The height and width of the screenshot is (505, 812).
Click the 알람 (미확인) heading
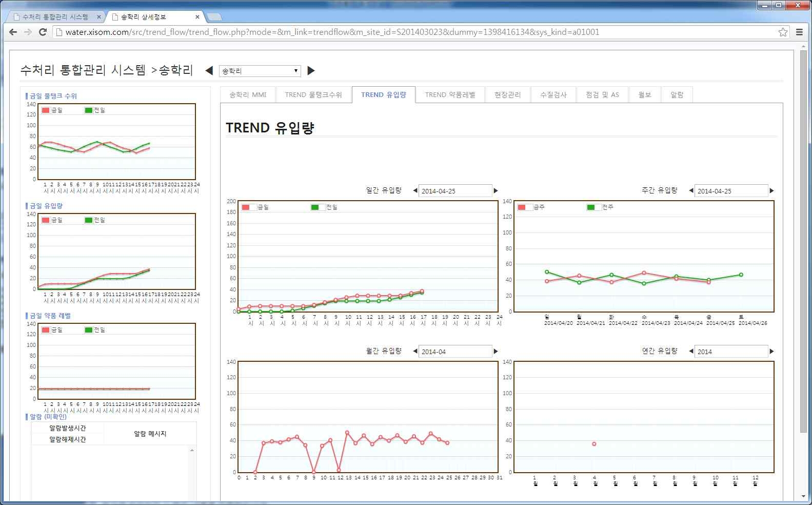point(48,417)
